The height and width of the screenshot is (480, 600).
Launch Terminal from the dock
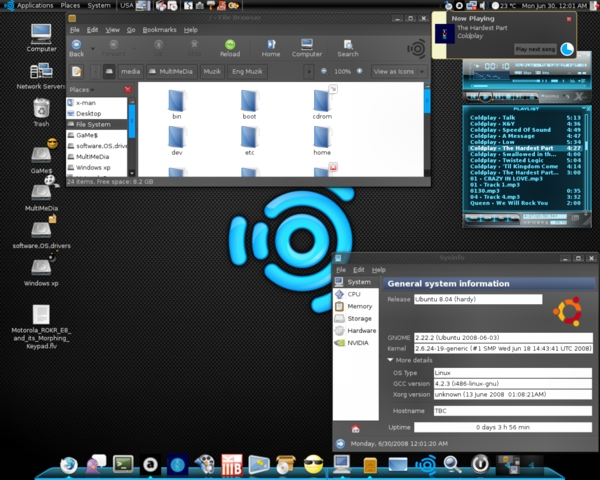tap(123, 464)
